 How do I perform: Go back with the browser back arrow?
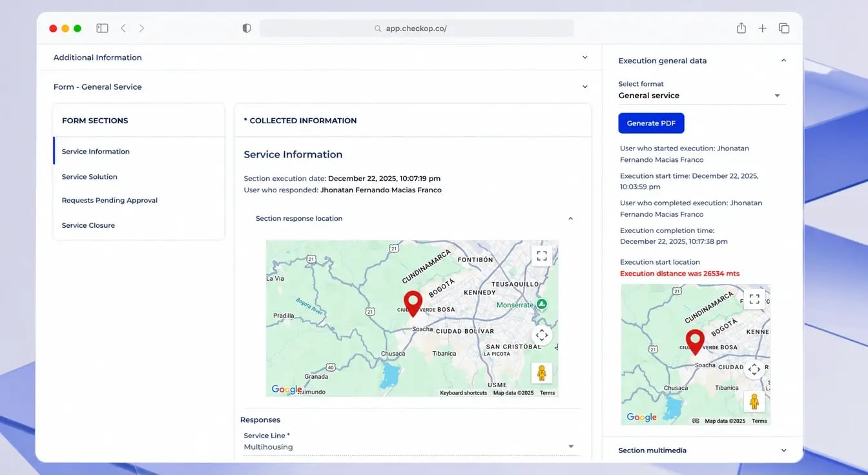[123, 28]
